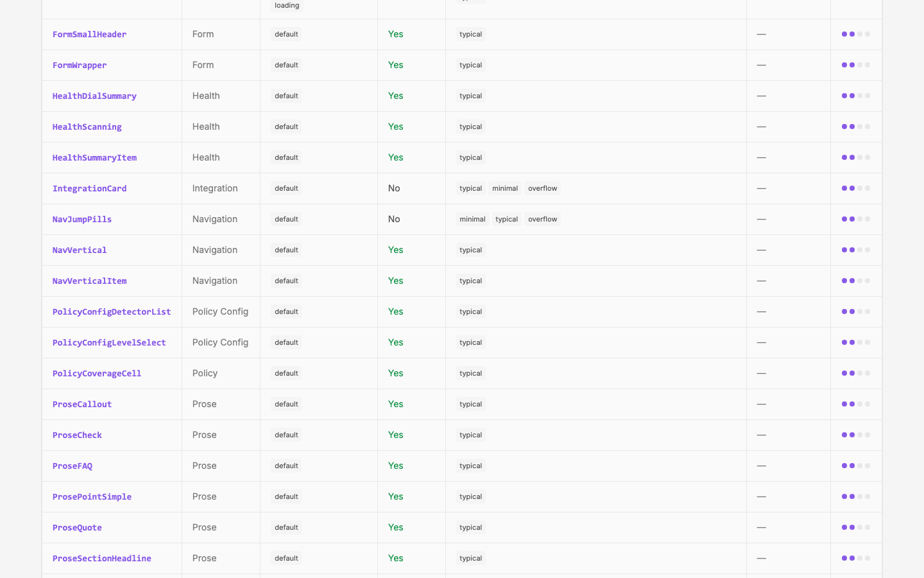Select the overflow tag in IntegrationCard row
The height and width of the screenshot is (578, 924).
pos(542,188)
